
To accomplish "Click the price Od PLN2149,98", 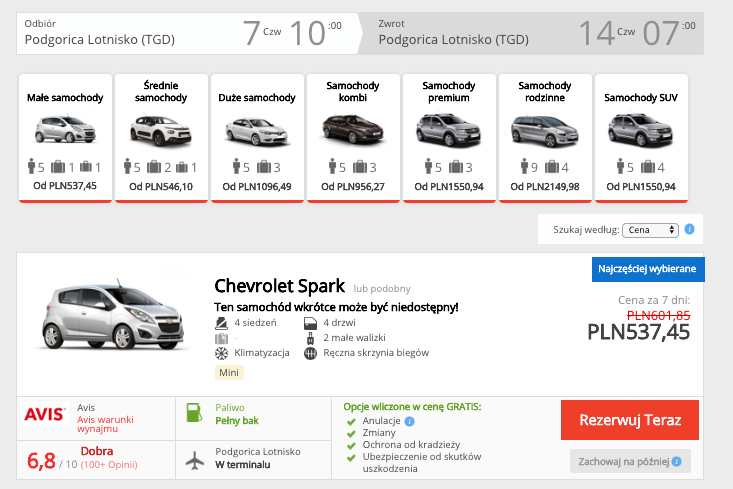I will tap(545, 187).
